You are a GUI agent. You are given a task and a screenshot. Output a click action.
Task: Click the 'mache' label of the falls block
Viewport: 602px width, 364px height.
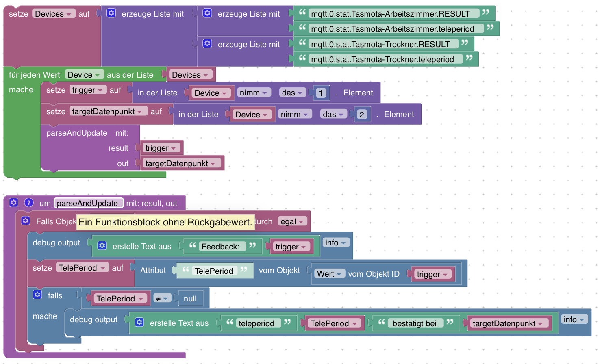pyautogui.click(x=45, y=316)
